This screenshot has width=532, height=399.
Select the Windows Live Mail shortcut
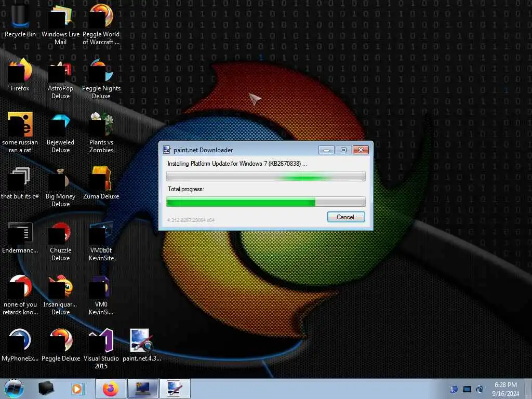(60, 24)
